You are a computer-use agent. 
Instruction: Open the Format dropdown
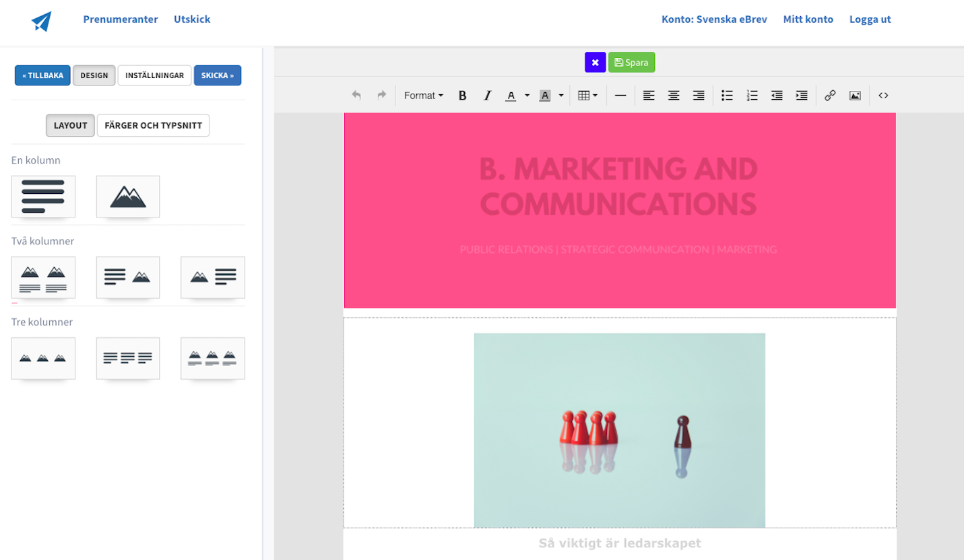tap(423, 96)
